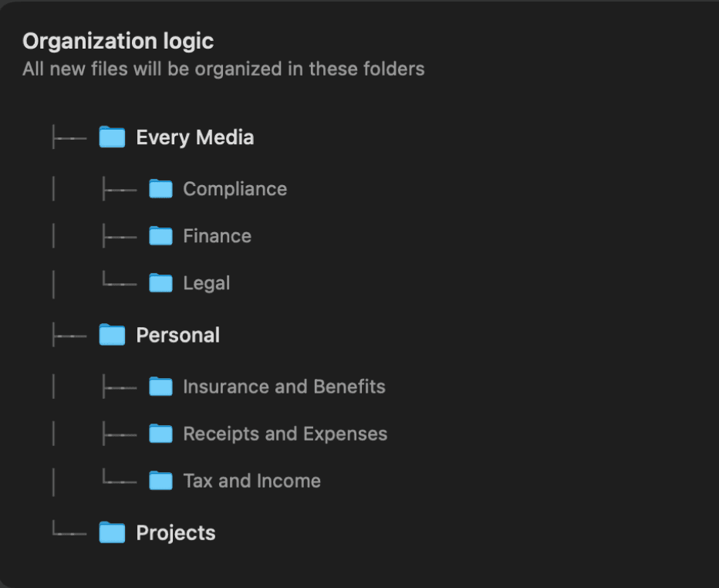Click the Legal folder icon
Image resolution: width=719 pixels, height=588 pixels.
[x=160, y=283]
